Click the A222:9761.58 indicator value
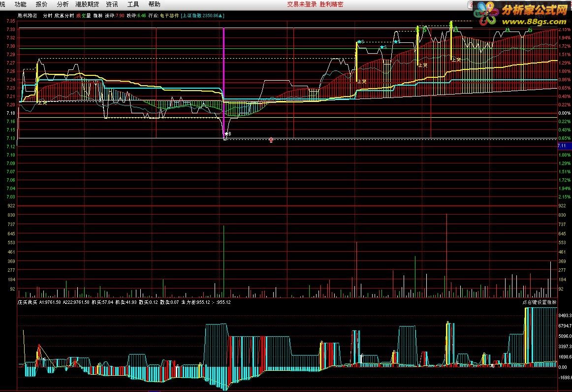Image resolution: width=572 pixels, height=392 pixels. pyautogui.click(x=76, y=302)
